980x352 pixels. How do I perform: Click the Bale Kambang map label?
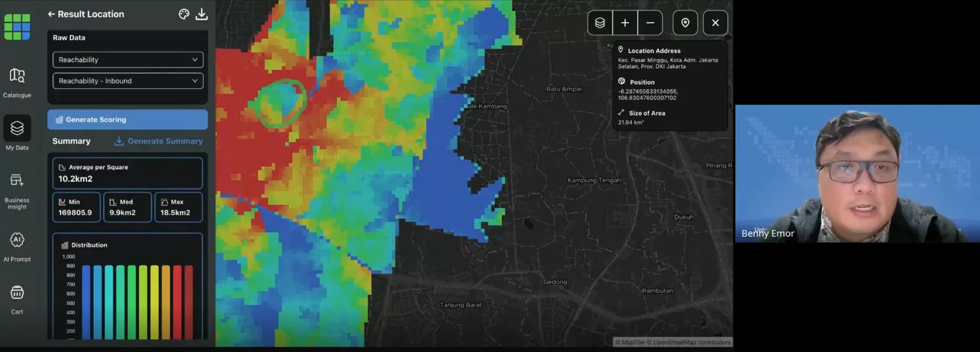point(486,106)
